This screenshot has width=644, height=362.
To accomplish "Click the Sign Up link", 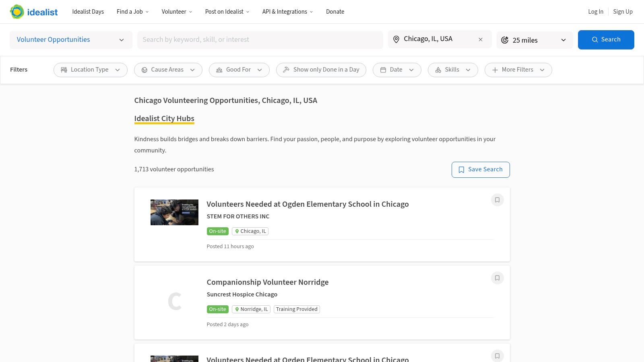I will [x=623, y=12].
